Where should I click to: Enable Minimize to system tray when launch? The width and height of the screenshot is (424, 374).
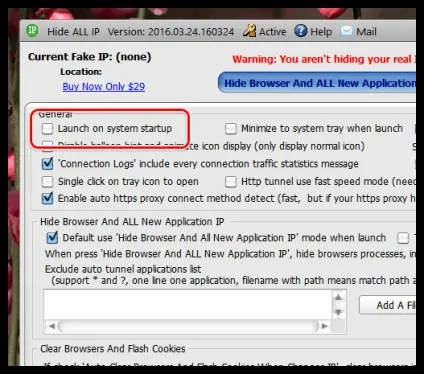coord(231,129)
